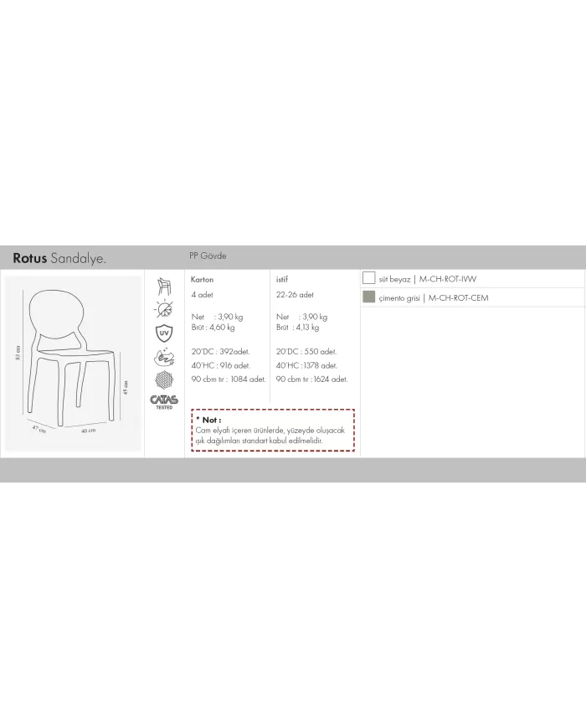Click the UV shield icon

[164, 333]
